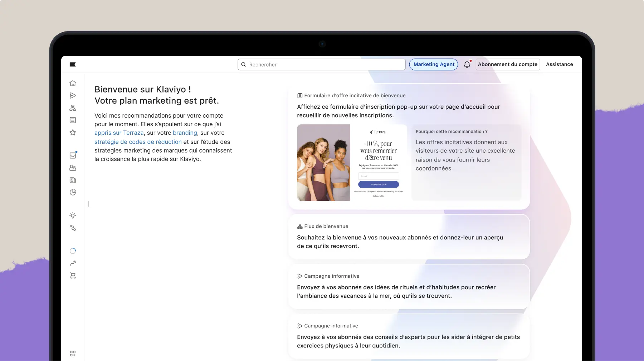Open the Forms list icon in sidebar
This screenshot has width=644, height=361.
coord(73,120)
